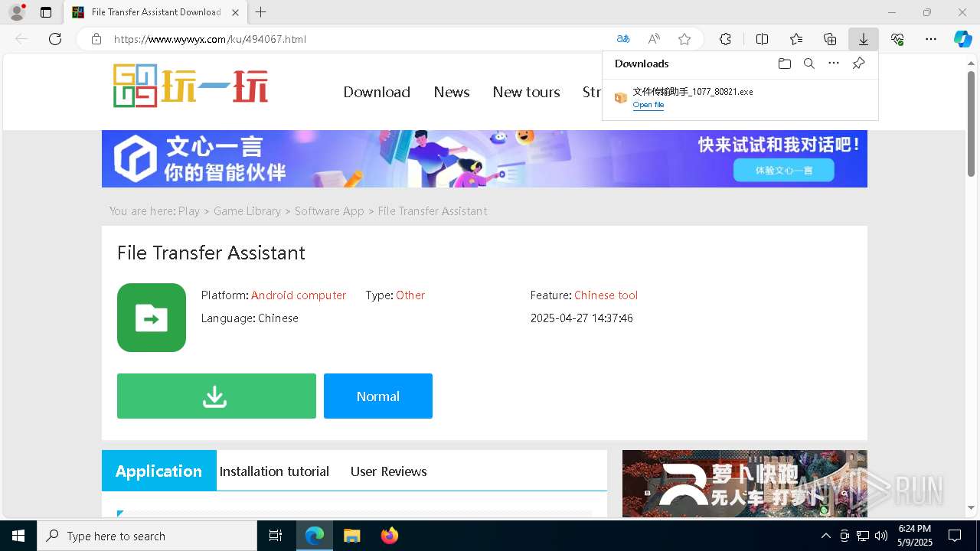Viewport: 980px width, 551px height.
Task: Open Edge Settings and more menu
Action: (x=931, y=39)
